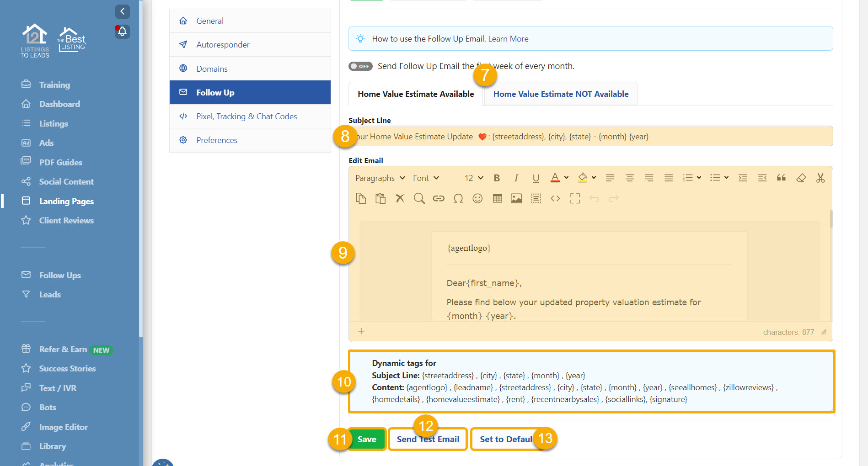Click the green Save button
Screen dimensions: 868x466
point(367,439)
